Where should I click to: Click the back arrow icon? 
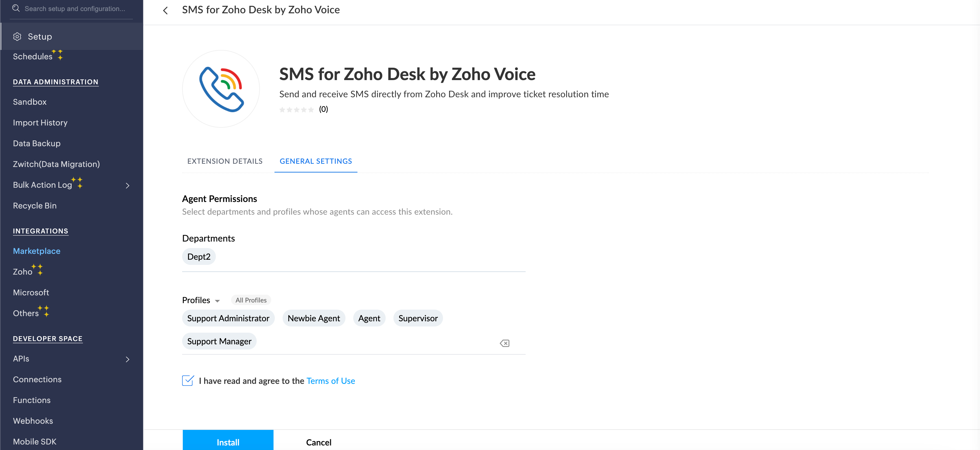point(166,10)
